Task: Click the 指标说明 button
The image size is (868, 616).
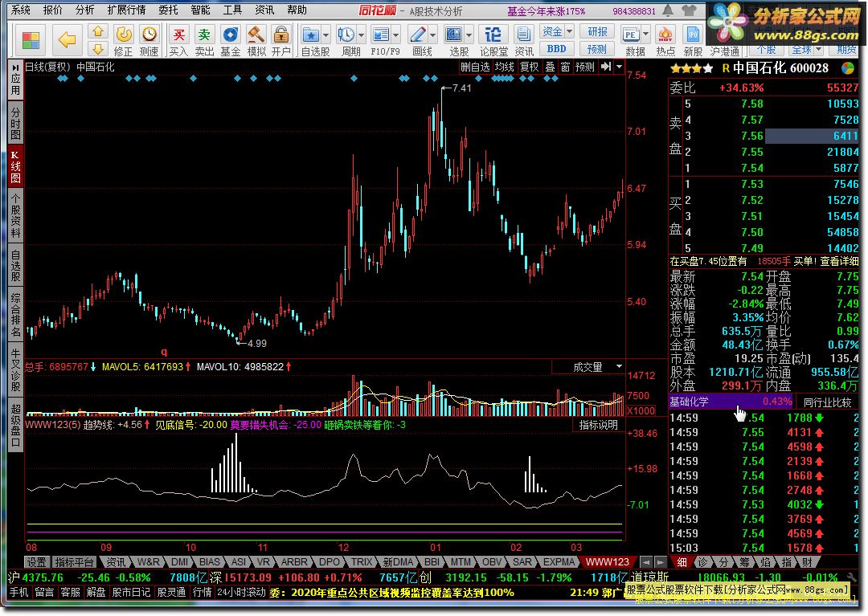Action: tap(599, 425)
